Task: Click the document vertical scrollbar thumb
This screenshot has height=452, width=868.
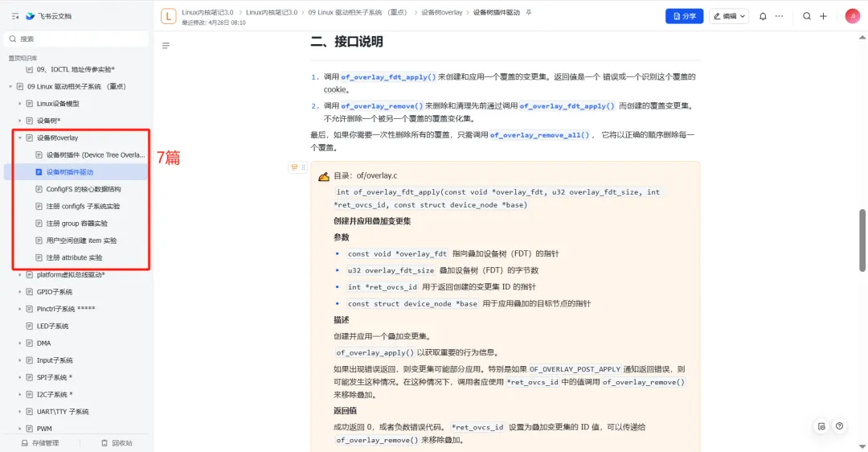Action: tap(862, 240)
